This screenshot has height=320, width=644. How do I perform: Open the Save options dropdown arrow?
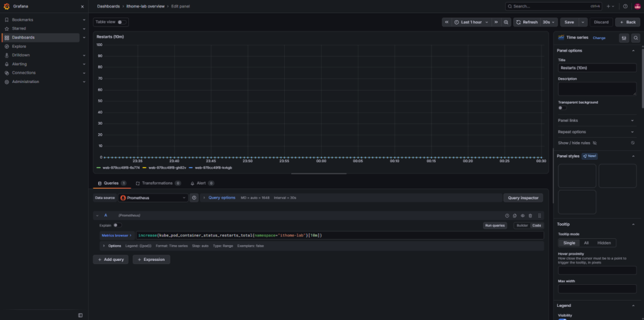coord(583,22)
